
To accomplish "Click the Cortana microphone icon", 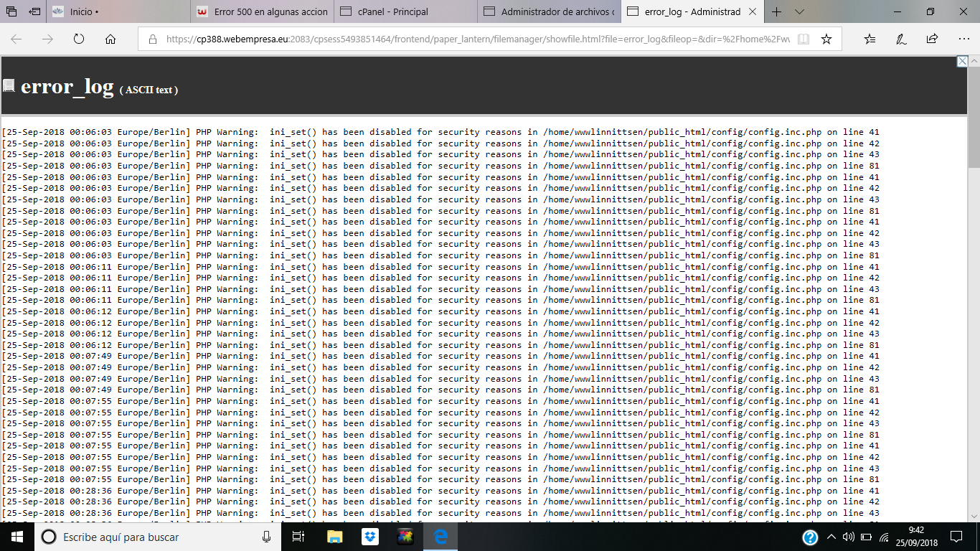I will [266, 537].
